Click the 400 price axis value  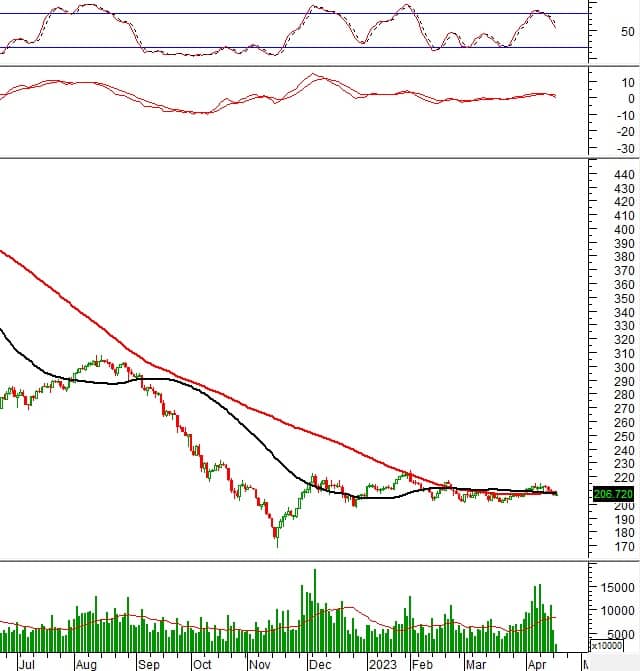[x=624, y=229]
